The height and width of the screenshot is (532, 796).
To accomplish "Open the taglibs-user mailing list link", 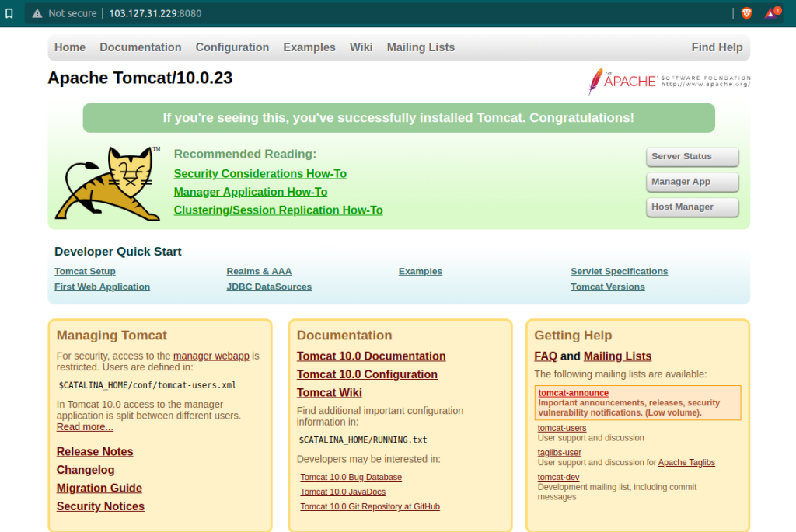I will [560, 452].
